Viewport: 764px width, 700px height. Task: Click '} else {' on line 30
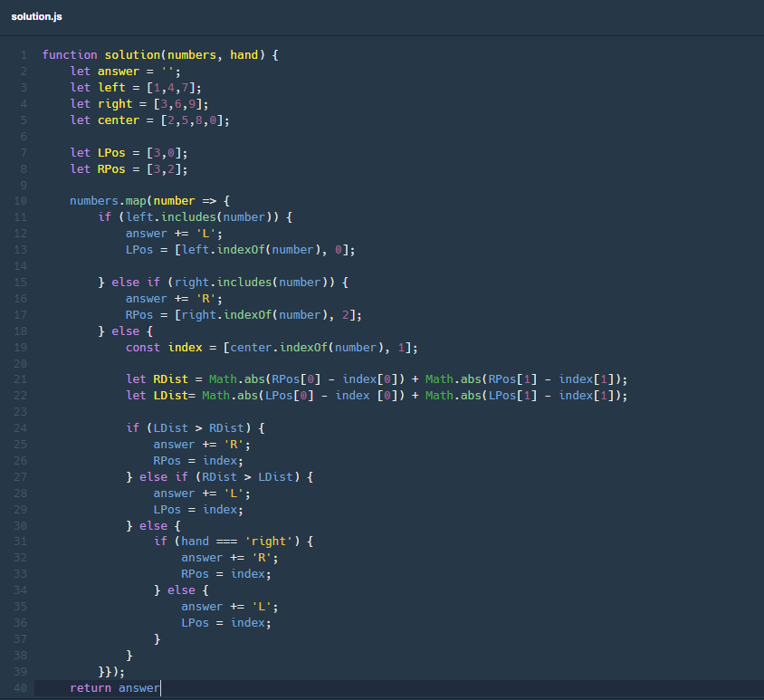click(x=153, y=525)
